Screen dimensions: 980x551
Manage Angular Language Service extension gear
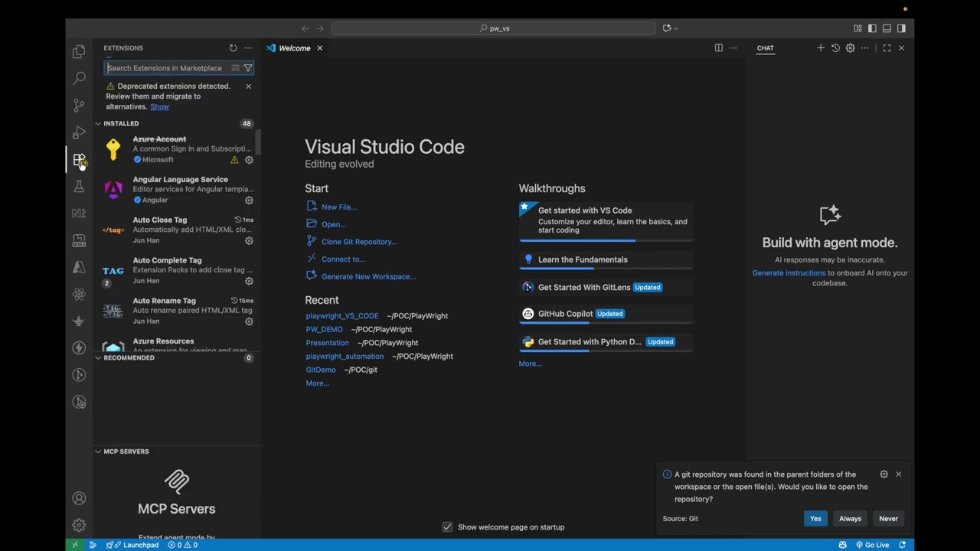(249, 201)
